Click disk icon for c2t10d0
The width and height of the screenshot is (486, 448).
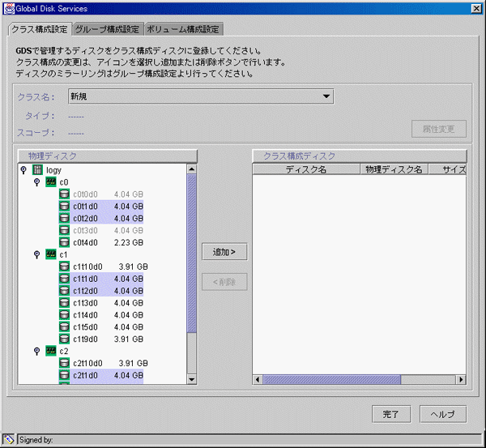coord(64,363)
